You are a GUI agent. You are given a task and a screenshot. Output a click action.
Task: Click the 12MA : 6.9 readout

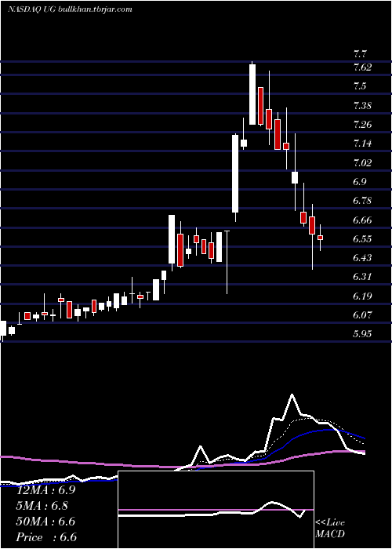(45, 490)
